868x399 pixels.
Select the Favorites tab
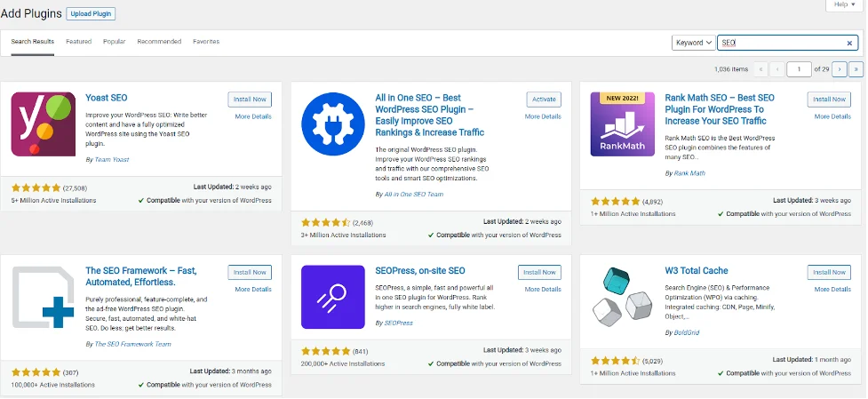point(206,42)
